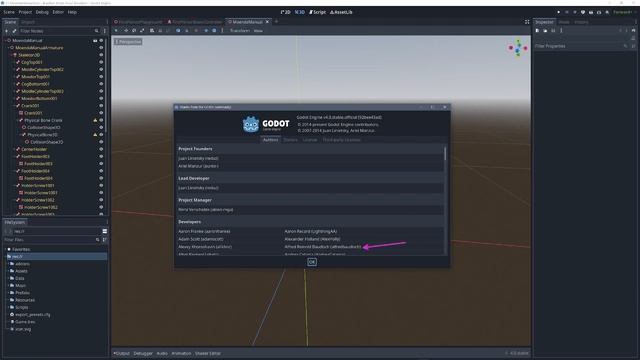Open the Output bottom panel

coord(121,353)
